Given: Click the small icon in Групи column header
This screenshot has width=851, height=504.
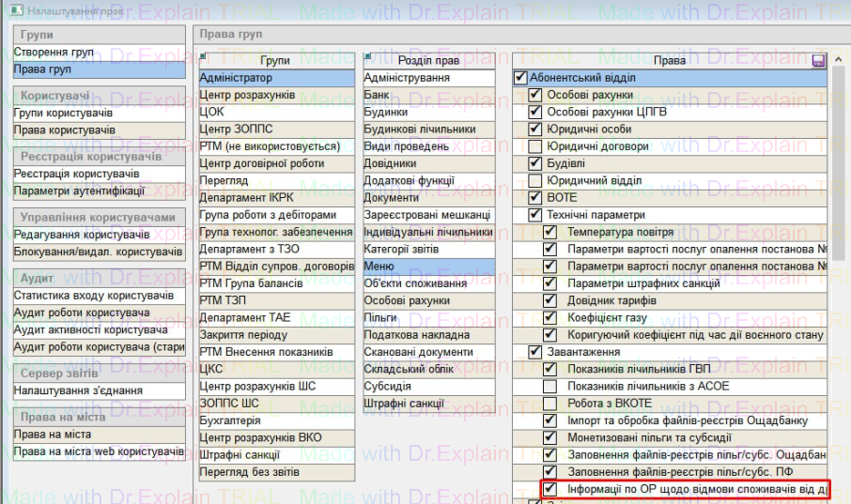Looking at the screenshot, I should click(x=205, y=58).
